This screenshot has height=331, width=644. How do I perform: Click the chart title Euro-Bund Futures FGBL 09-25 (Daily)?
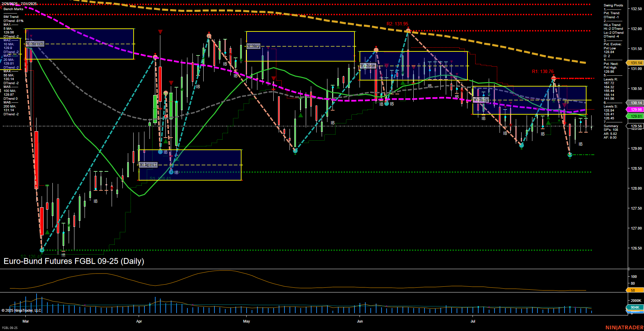(x=74, y=261)
